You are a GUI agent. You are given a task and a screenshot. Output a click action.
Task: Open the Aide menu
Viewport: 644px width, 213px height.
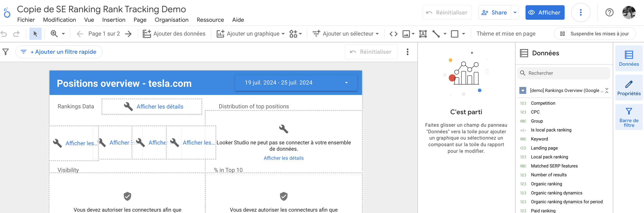tap(238, 20)
